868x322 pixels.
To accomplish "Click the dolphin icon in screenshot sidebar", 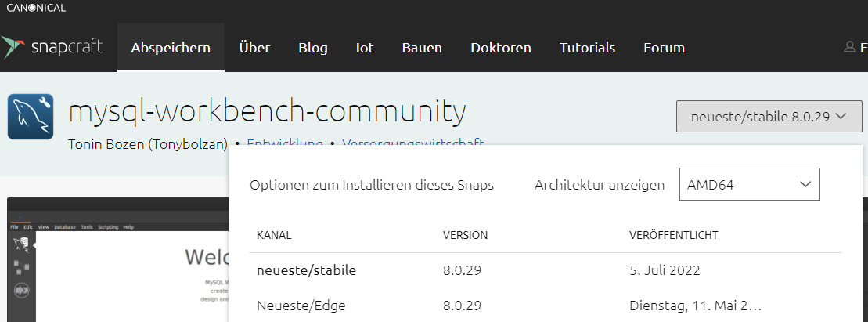I will coord(21,244).
